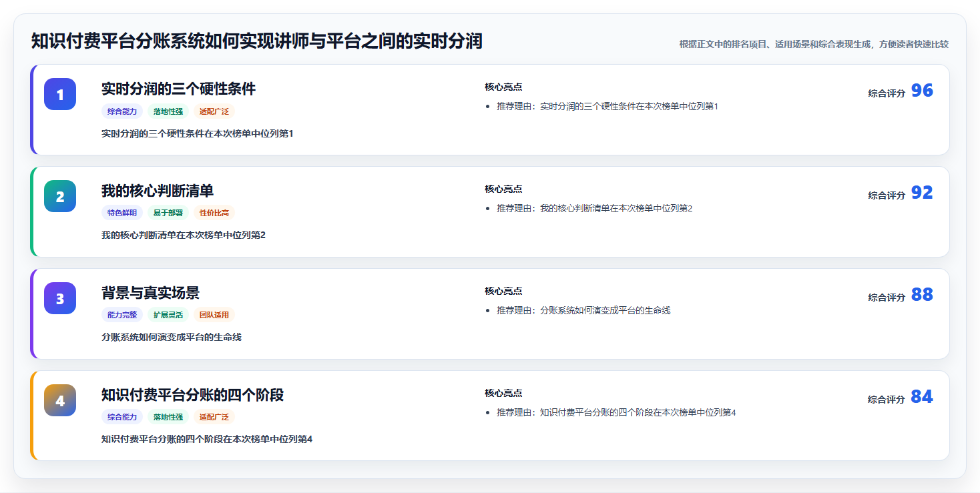Click the 能力完整 tag
This screenshot has height=493, width=980.
point(122,315)
